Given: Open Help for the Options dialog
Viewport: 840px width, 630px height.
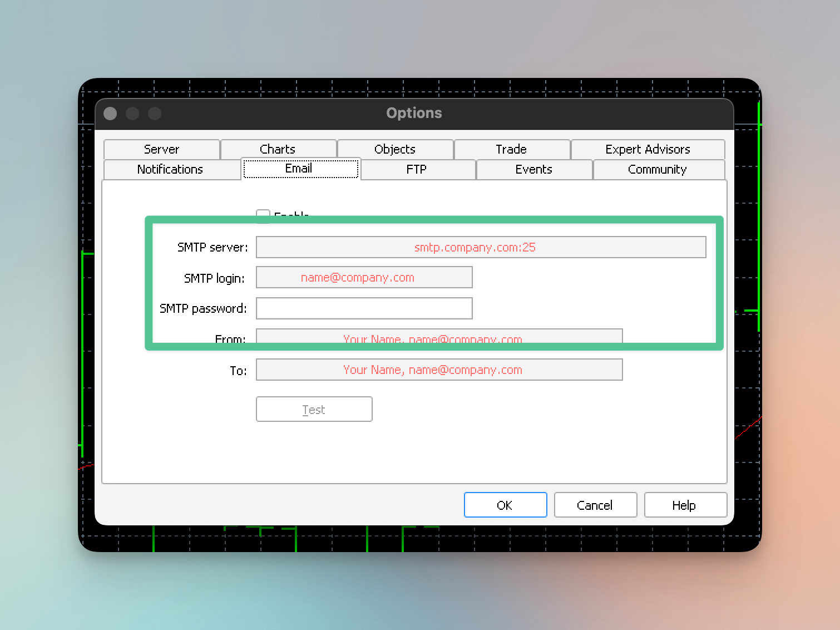Looking at the screenshot, I should click(x=685, y=505).
